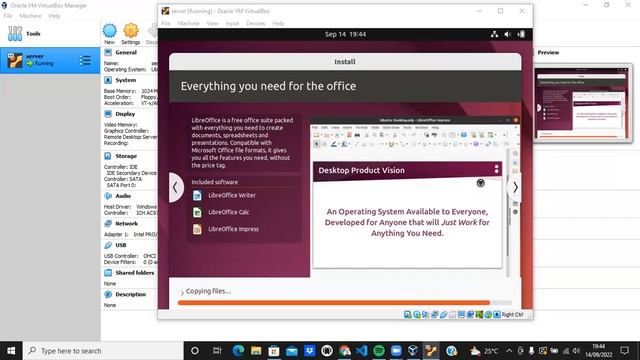Collapse the Description section
The height and width of the screenshot is (360, 640).
[x=130, y=294]
